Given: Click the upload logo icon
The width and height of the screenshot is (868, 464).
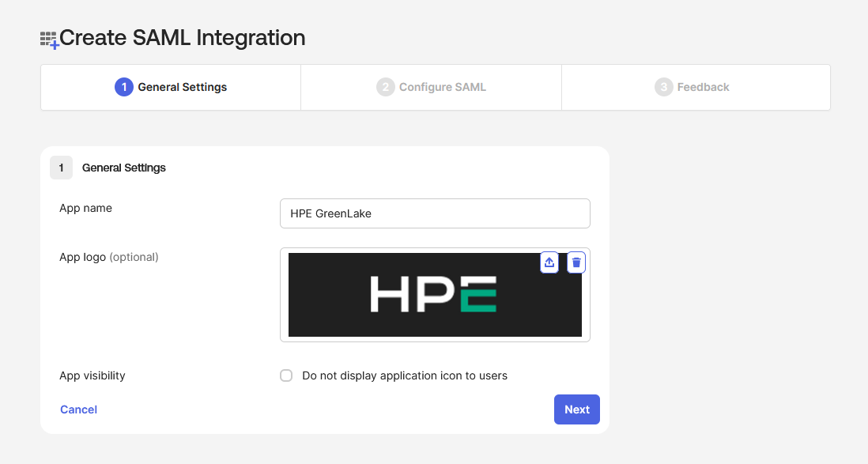Looking at the screenshot, I should point(549,262).
